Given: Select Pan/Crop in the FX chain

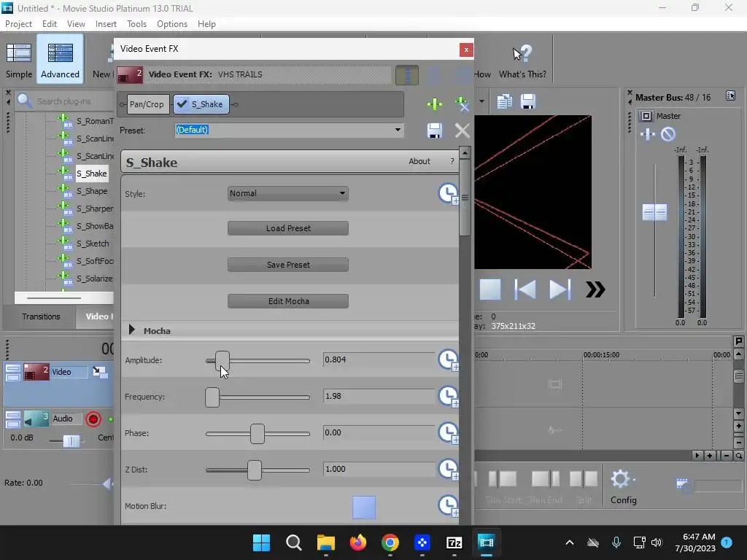Looking at the screenshot, I should (x=147, y=104).
